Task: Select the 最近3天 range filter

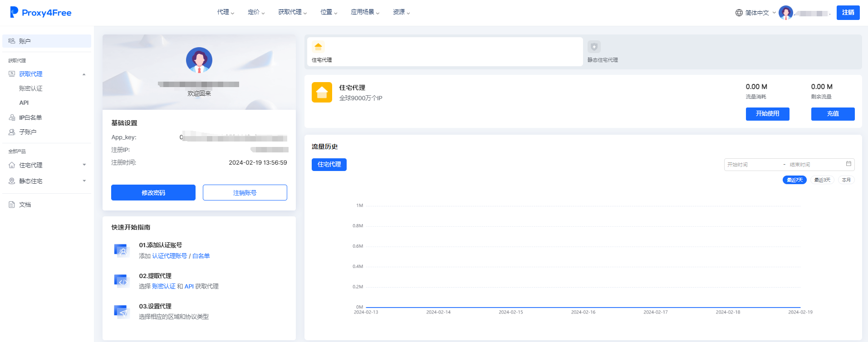Action: pos(822,180)
